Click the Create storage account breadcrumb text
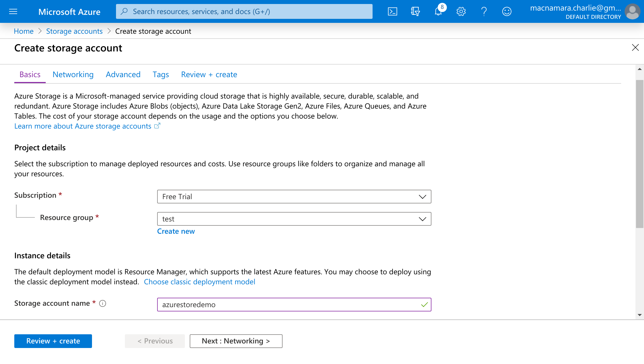Image resolution: width=644 pixels, height=364 pixels. coord(153,31)
